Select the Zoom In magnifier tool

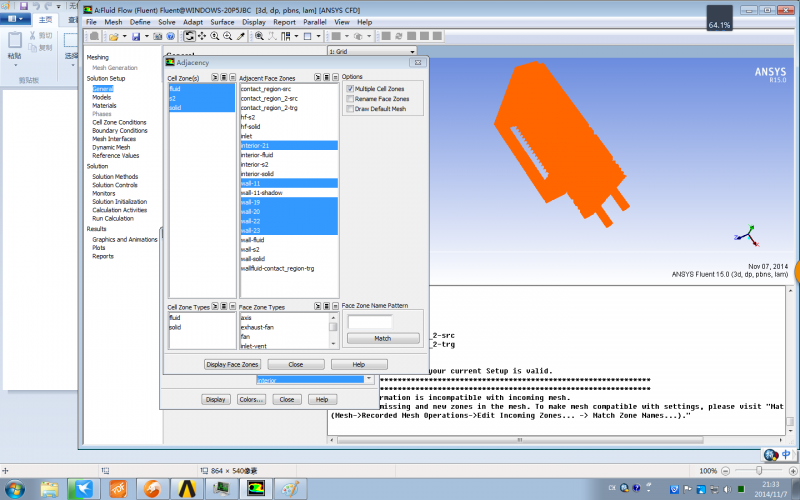(215, 36)
